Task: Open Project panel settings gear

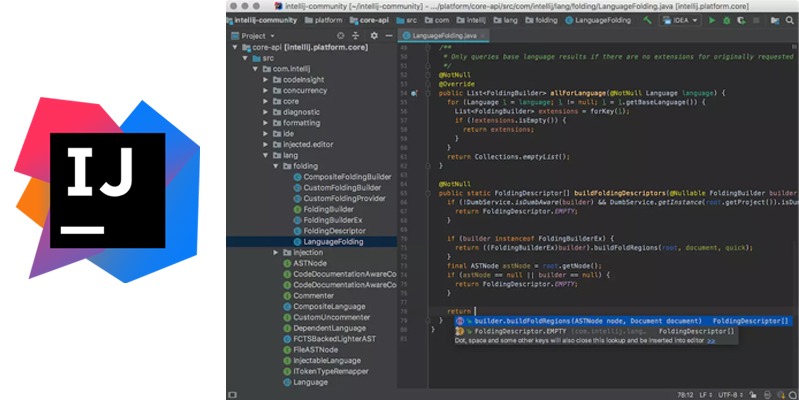Action: click(x=374, y=36)
